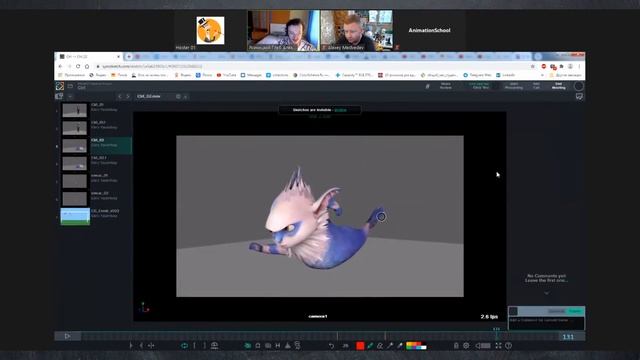Step to the previous frame with the left-pointing step arrow
This screenshot has width=640, height=360.
141,346
